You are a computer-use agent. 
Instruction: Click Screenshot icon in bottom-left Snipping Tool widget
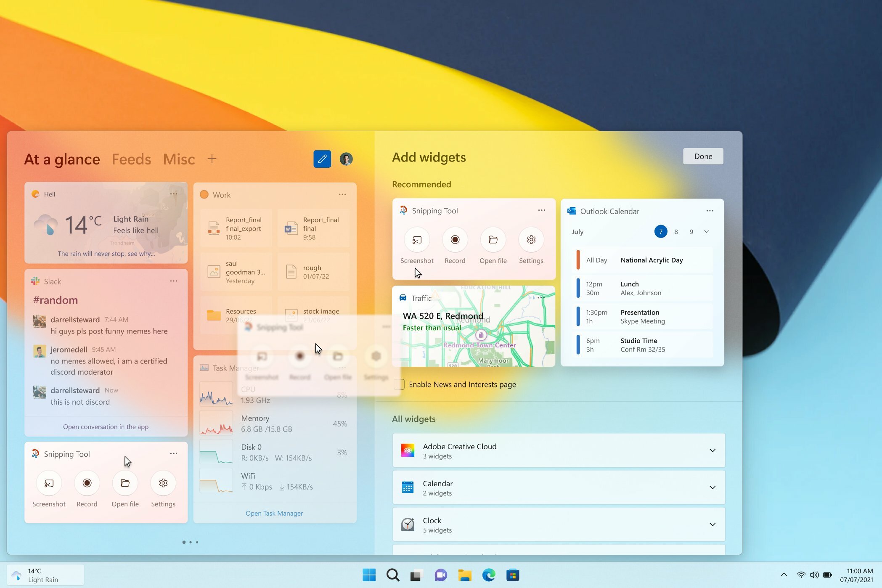[x=49, y=483]
